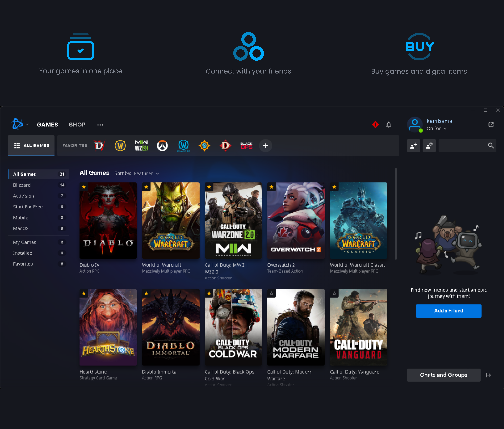Image resolution: width=504 pixels, height=429 pixels.
Task: Toggle the World of Warcraft favorite star
Action: coord(146,187)
